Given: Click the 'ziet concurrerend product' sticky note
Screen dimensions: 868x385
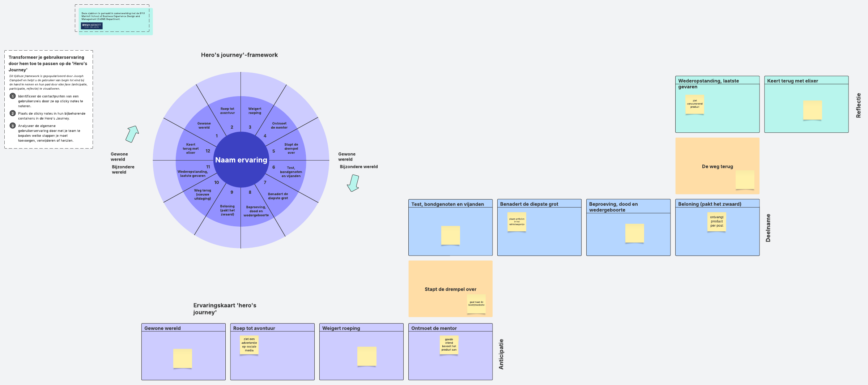Looking at the screenshot, I should (x=695, y=104).
